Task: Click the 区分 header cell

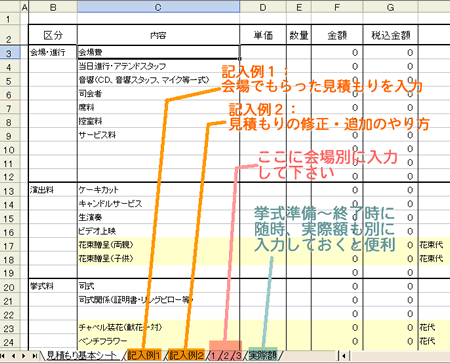Action: [53, 35]
